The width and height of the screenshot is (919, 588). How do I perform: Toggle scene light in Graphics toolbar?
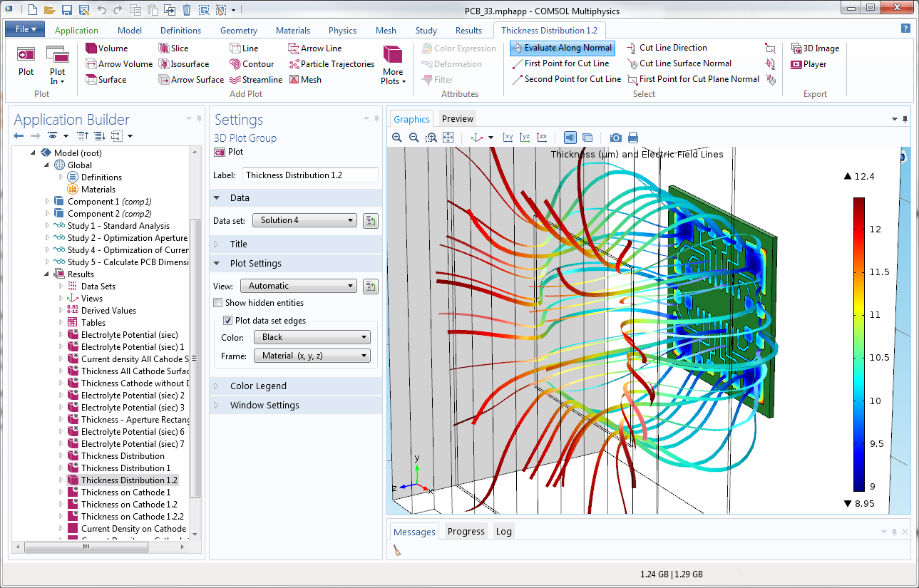570,137
